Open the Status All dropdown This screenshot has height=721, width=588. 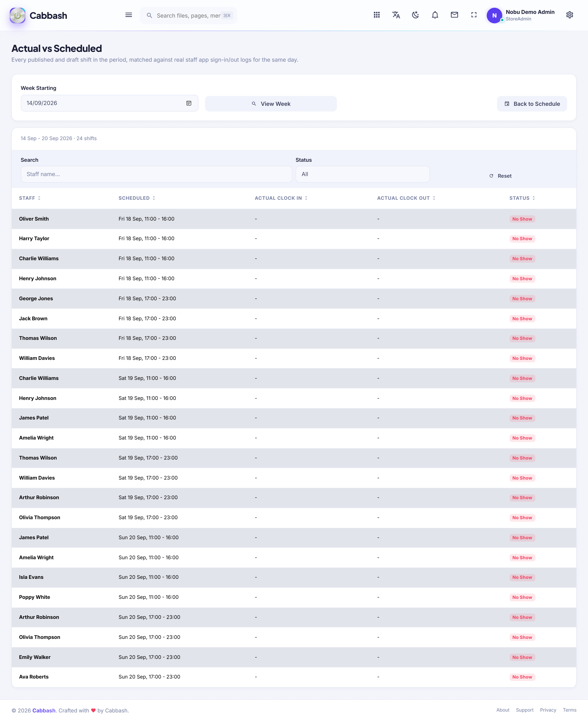(x=362, y=174)
